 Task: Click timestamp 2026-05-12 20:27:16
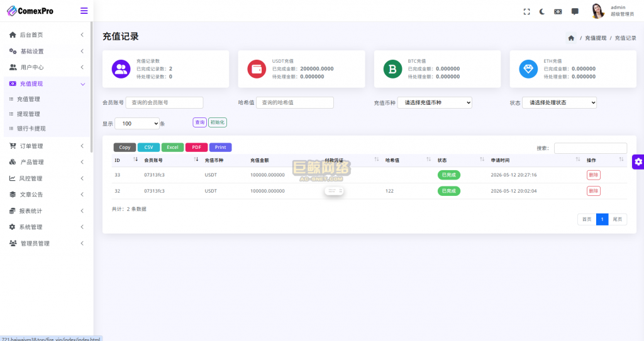pos(514,175)
